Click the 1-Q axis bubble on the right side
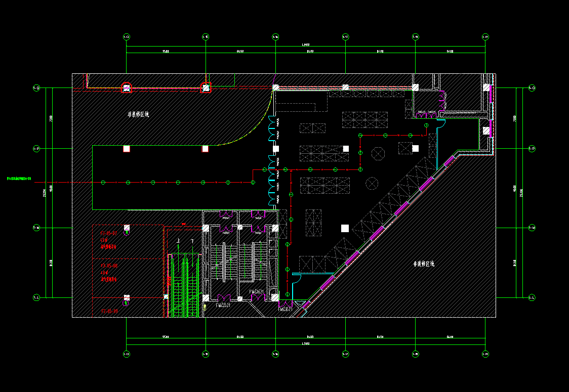The image size is (569, 392). tap(532, 89)
